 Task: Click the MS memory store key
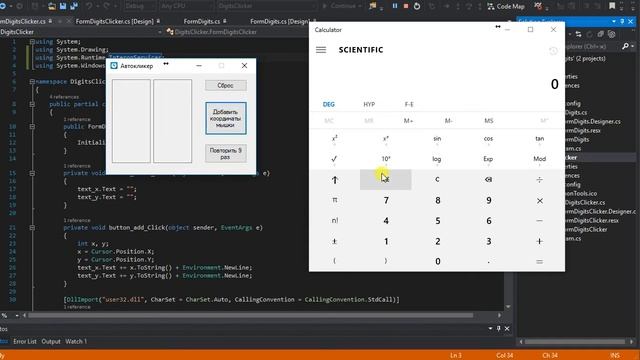tap(489, 121)
